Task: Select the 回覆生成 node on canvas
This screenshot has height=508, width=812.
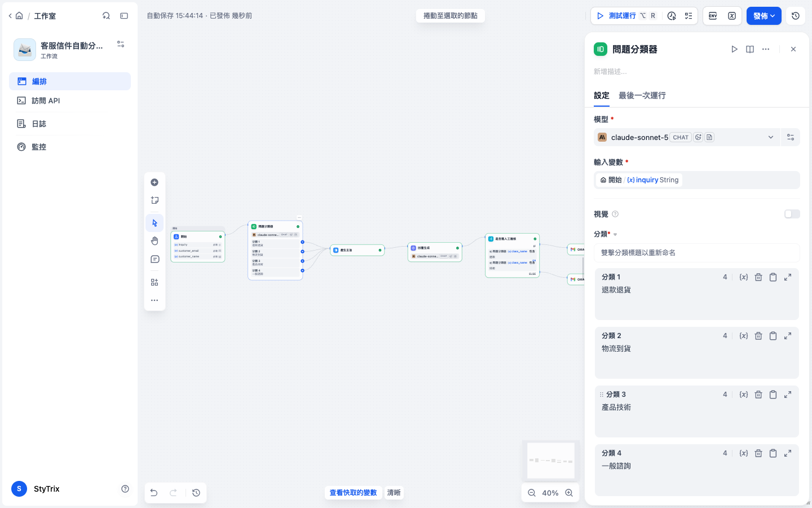Action: click(x=435, y=252)
